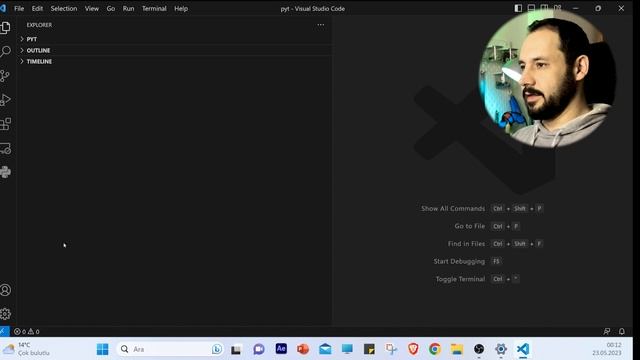Expand the TIMELINE section

coord(176,61)
